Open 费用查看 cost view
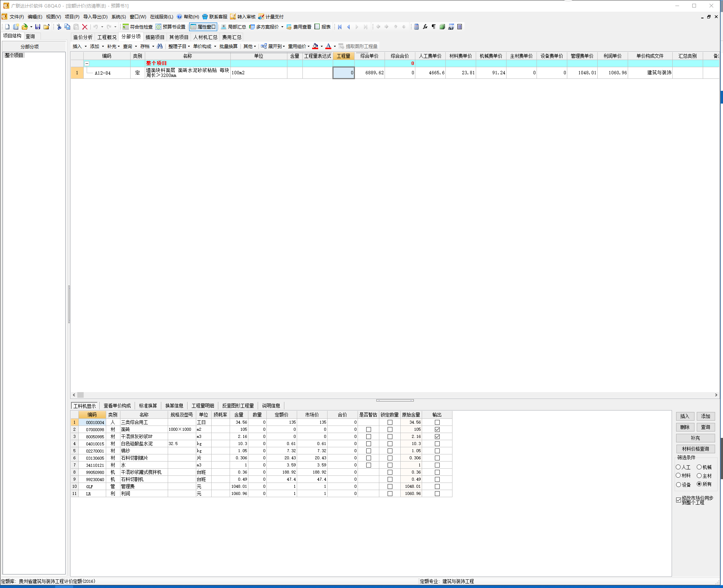Viewport: 723px width, 588px height. 299,27
